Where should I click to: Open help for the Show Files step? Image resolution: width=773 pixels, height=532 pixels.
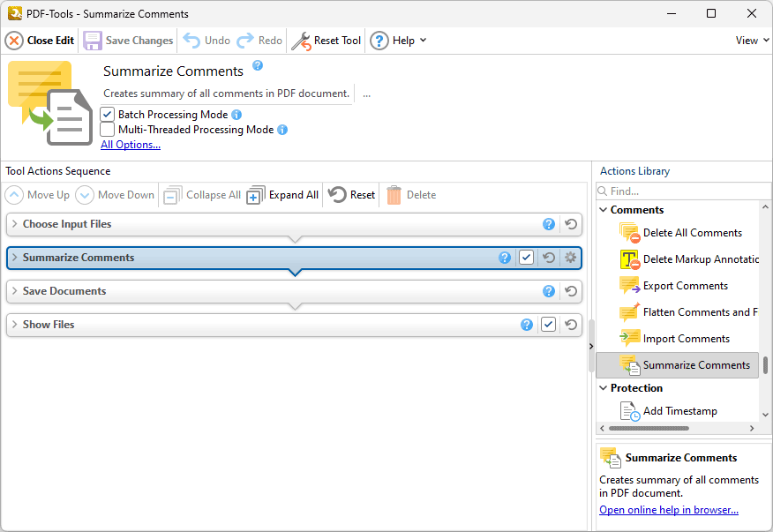527,325
